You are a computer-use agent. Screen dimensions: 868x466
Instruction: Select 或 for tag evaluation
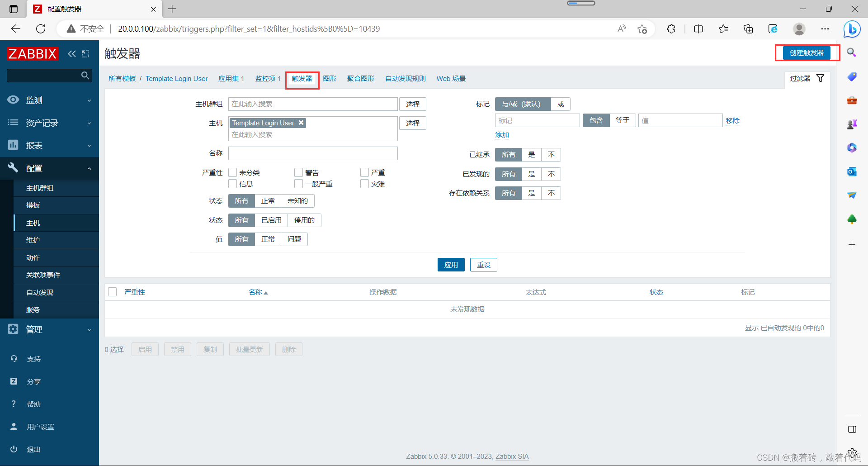coord(561,104)
